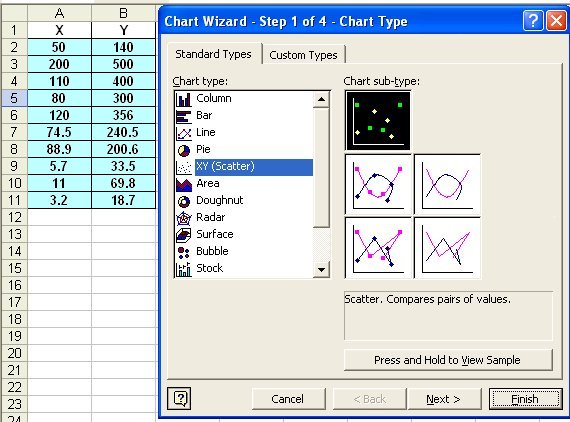Pick the Line chart type icon
Image resolution: width=570 pixels, height=422 pixels.
pyautogui.click(x=184, y=133)
